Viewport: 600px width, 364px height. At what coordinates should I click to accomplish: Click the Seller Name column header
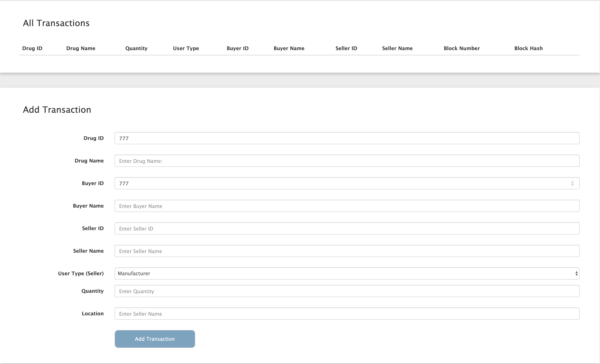coord(397,48)
